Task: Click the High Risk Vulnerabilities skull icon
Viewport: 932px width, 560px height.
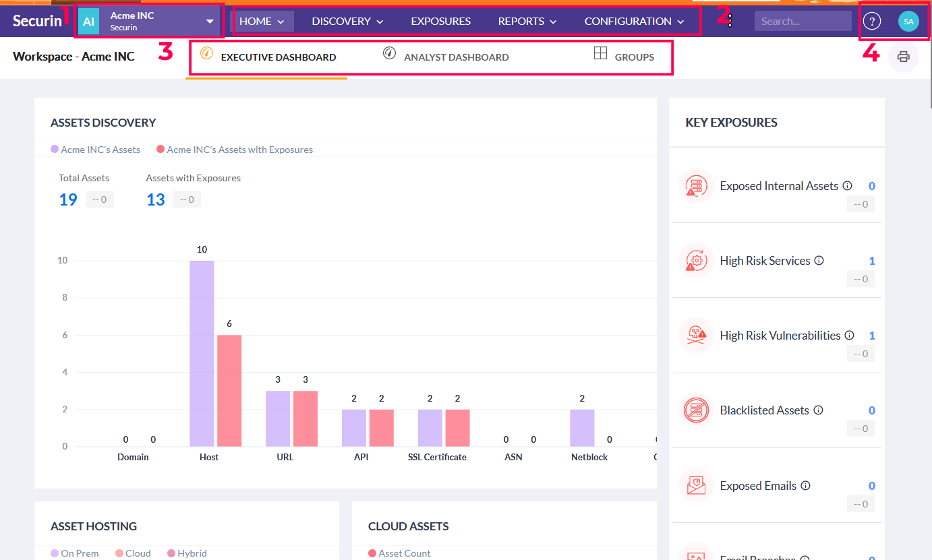Action: 696,336
